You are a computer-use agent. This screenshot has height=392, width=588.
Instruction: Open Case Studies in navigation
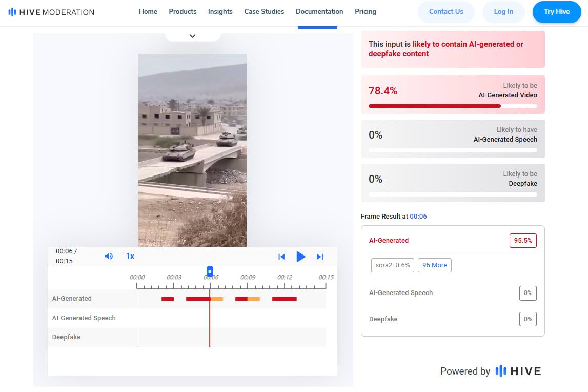coord(264,11)
